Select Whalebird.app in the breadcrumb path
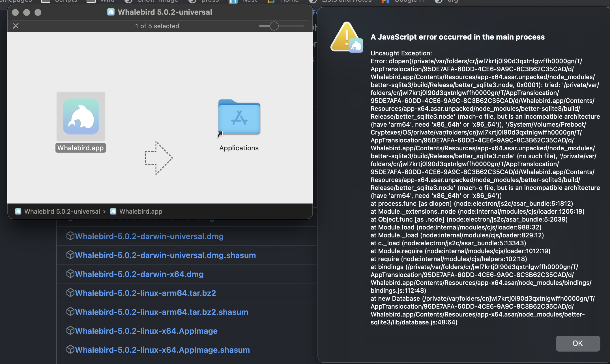The image size is (610, 364). [141, 211]
